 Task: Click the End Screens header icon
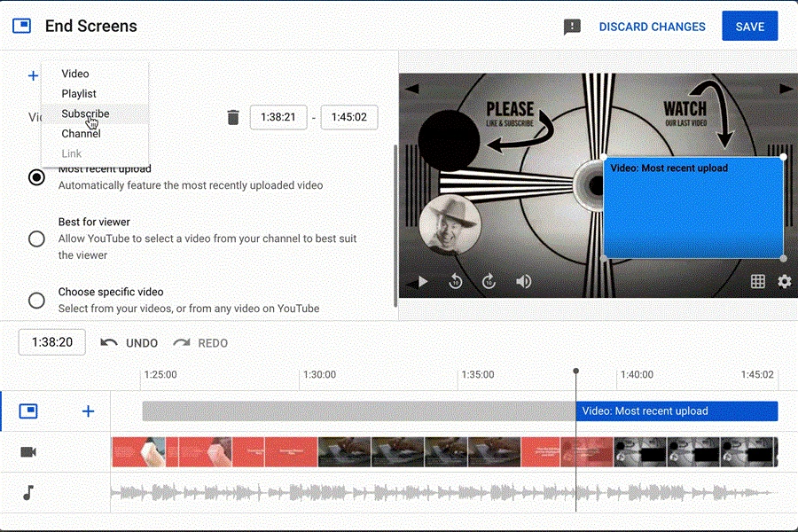coord(21,26)
